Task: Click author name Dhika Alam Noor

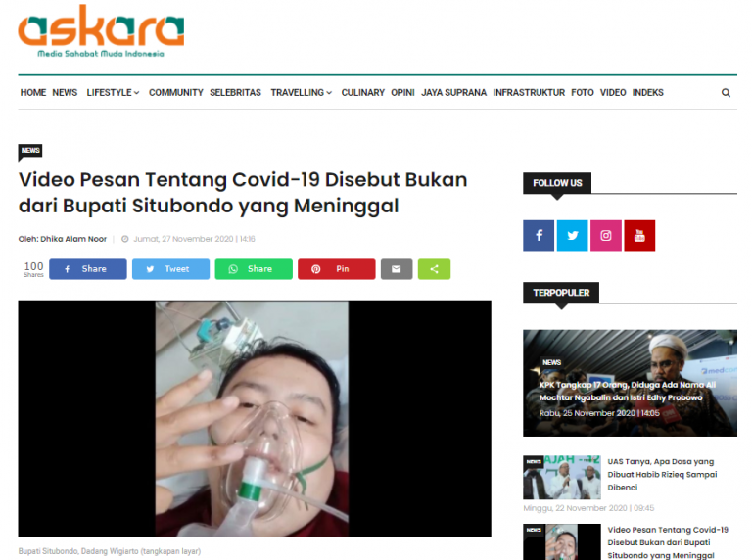Action: 72,239
